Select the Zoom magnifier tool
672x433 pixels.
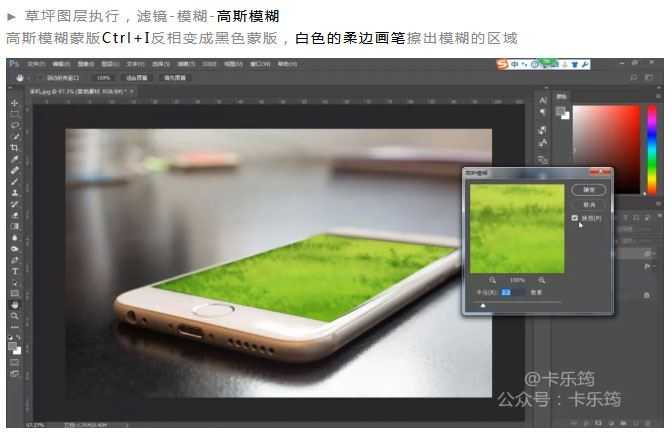click(x=14, y=316)
